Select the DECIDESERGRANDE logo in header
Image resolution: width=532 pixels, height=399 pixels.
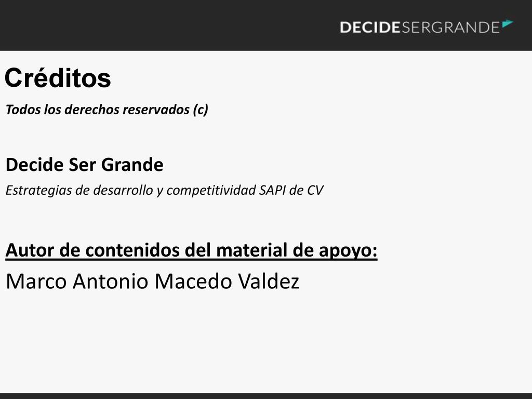[427, 27]
